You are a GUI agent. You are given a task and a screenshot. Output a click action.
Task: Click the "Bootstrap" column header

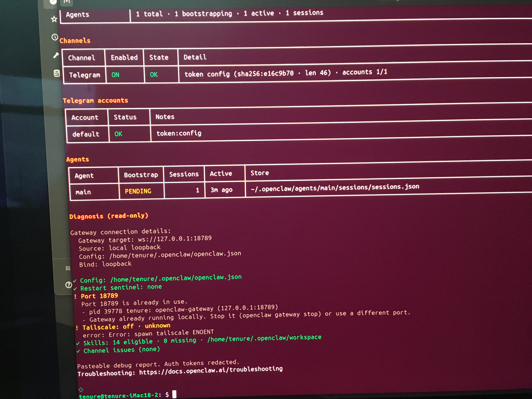click(x=141, y=175)
